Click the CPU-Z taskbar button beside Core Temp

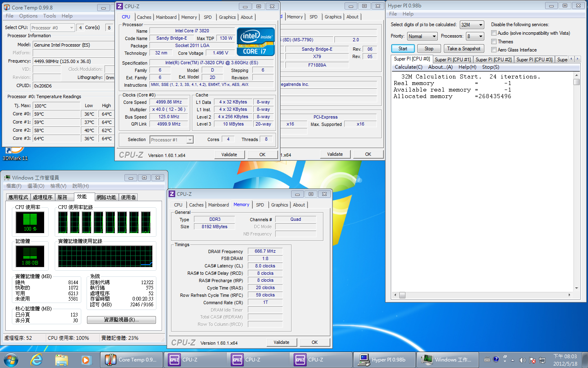coord(195,360)
